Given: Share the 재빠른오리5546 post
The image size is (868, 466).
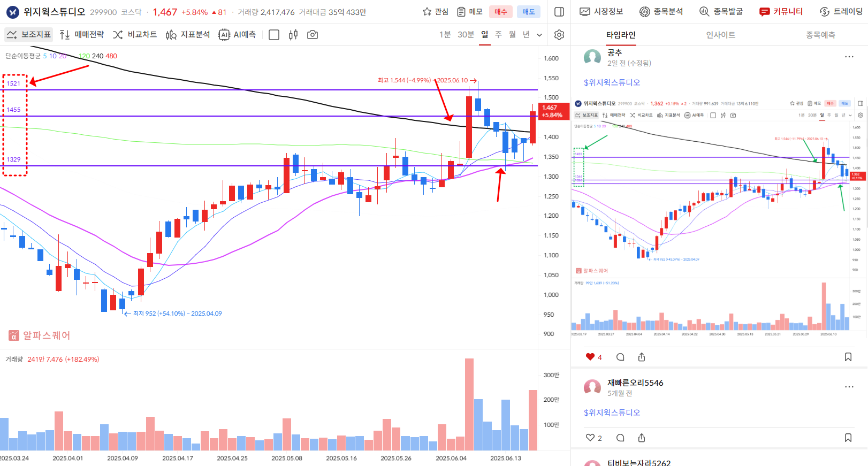Looking at the screenshot, I should [x=642, y=438].
